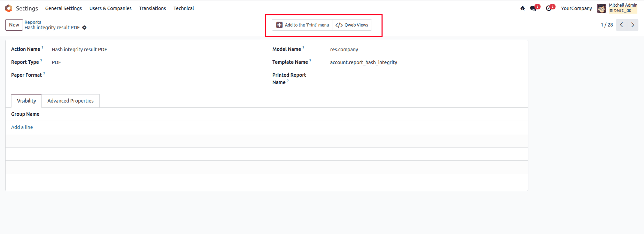Switch to the Advanced Properties tab
The height and width of the screenshot is (234, 644).
click(70, 101)
